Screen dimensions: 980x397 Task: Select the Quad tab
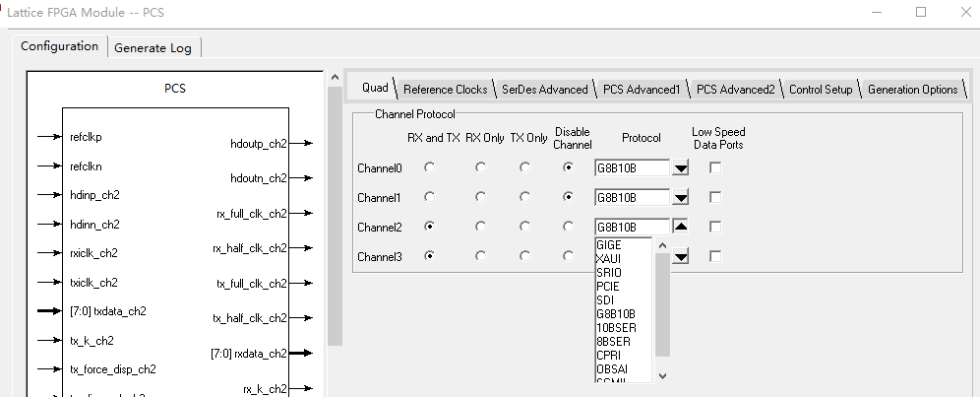pyautogui.click(x=375, y=88)
